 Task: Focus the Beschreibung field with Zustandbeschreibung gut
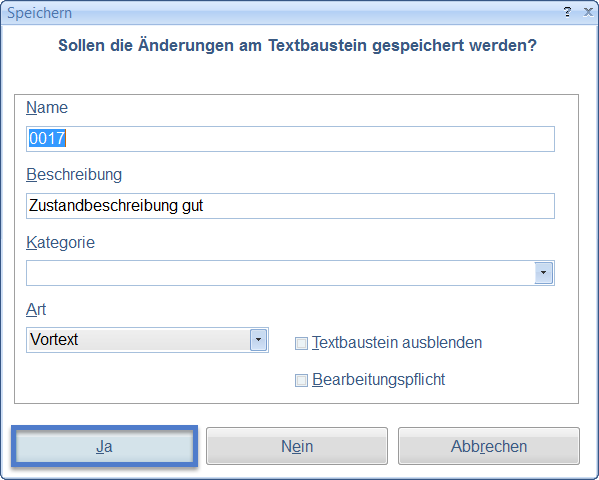click(290, 206)
